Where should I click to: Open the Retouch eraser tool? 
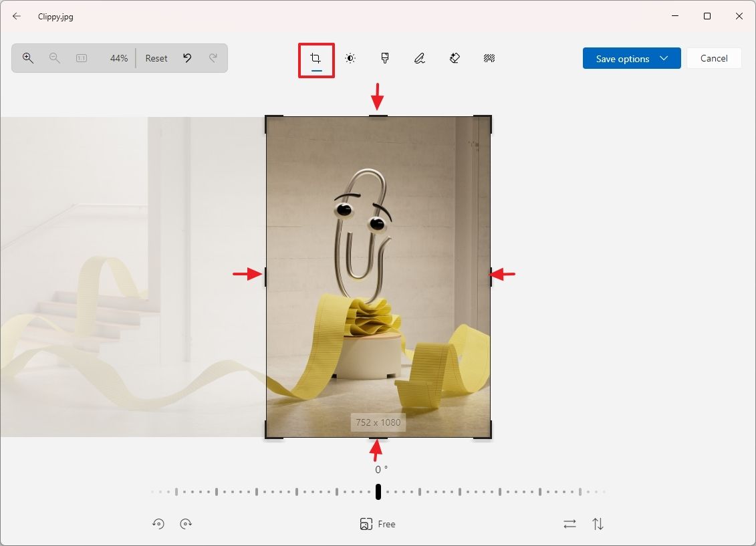tap(454, 58)
